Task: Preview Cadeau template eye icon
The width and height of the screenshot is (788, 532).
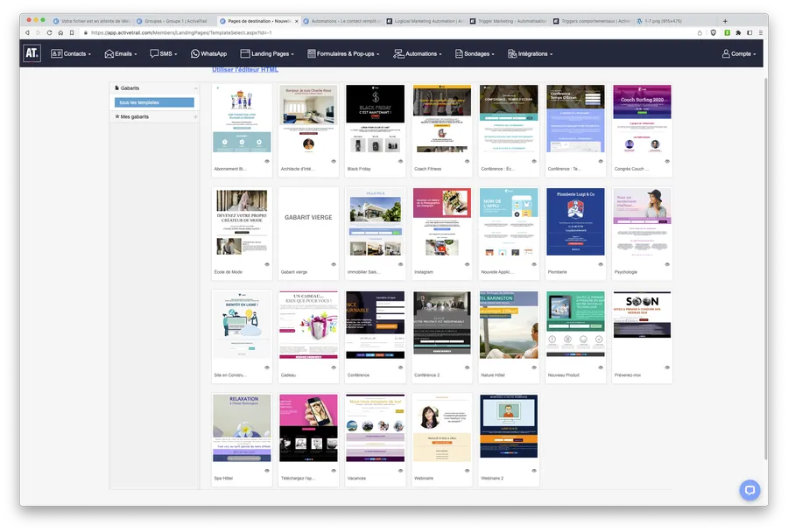Action: coord(334,367)
